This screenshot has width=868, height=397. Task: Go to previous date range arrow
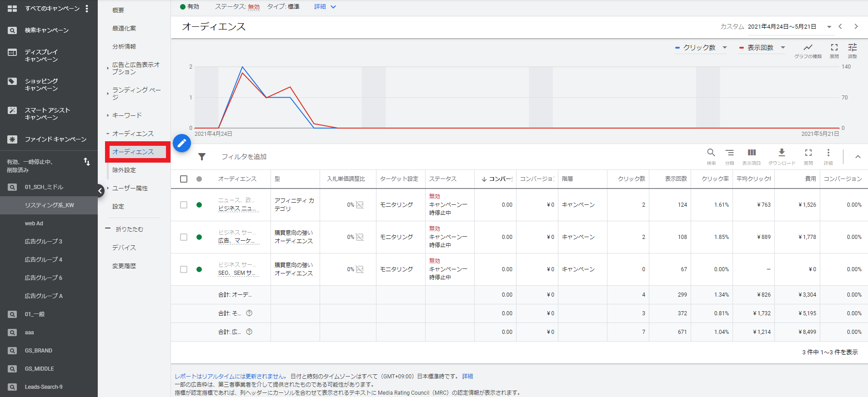[840, 26]
